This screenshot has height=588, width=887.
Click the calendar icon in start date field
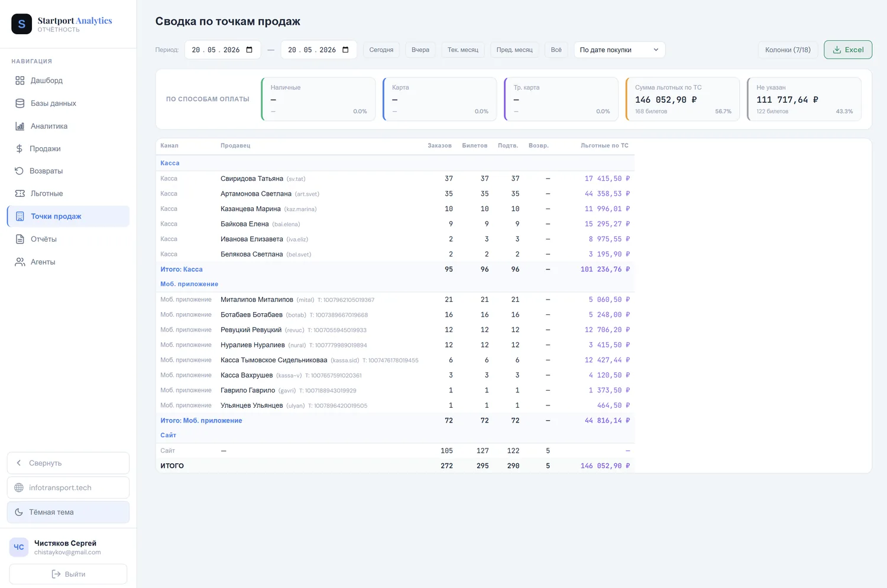click(x=249, y=50)
